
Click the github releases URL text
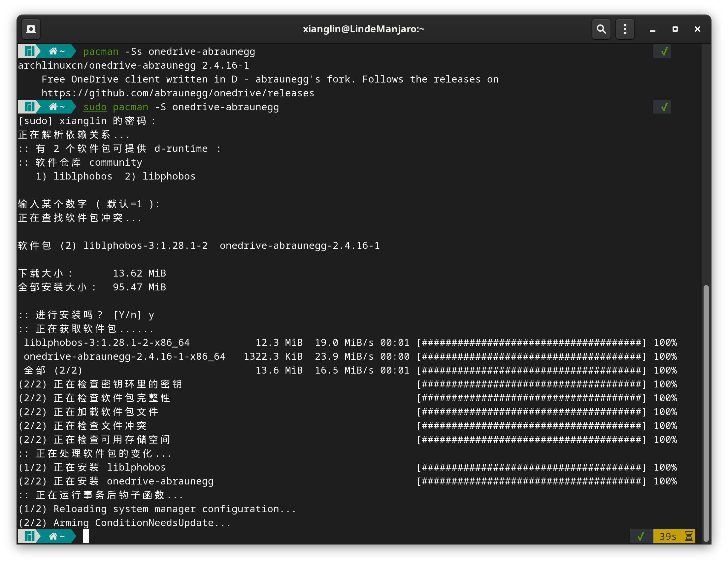178,93
